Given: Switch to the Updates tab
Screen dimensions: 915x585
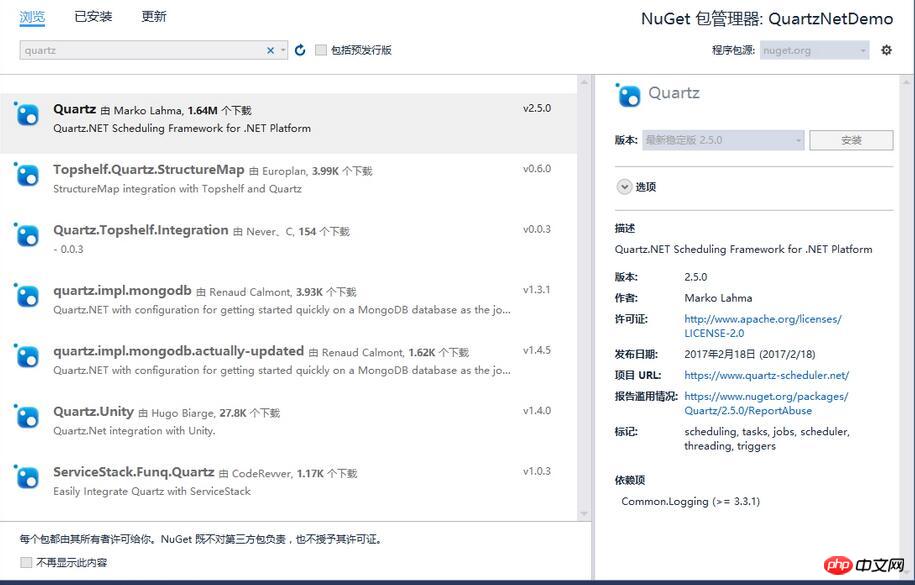Looking at the screenshot, I should coord(154,16).
